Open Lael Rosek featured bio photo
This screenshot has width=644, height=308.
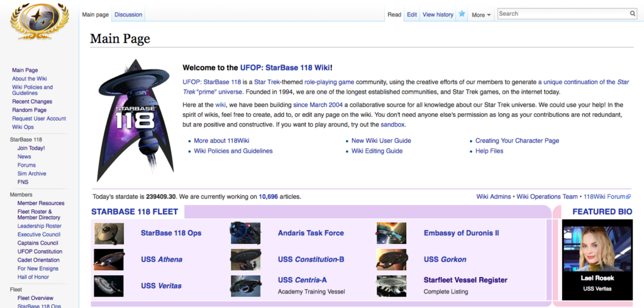(x=597, y=248)
